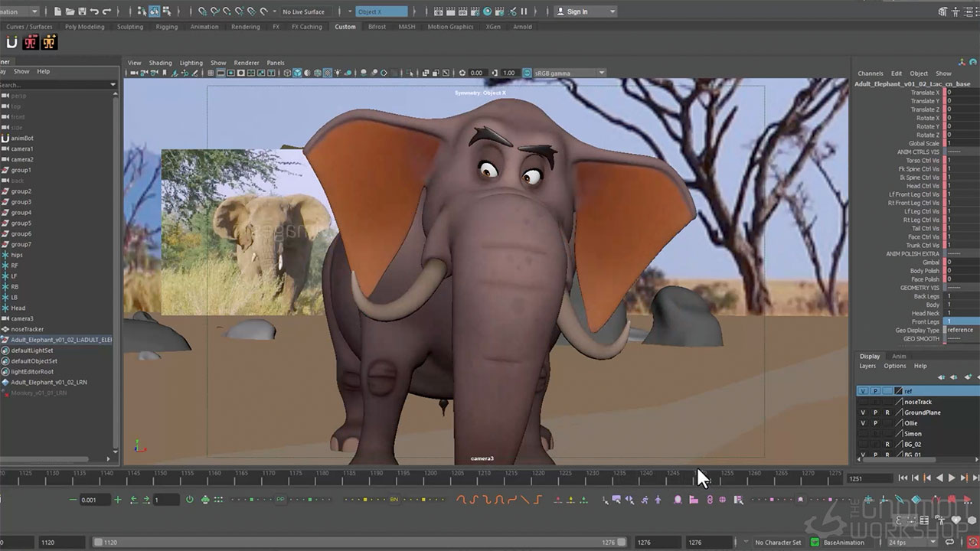
Task: Open the animBot shelf icon
Action: pyautogui.click(x=12, y=43)
